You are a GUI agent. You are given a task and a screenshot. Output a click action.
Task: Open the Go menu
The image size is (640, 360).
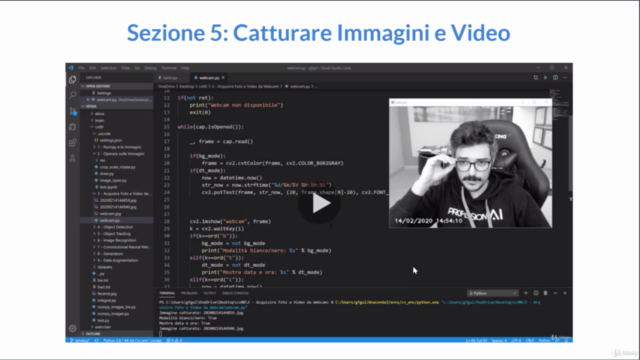[137, 68]
